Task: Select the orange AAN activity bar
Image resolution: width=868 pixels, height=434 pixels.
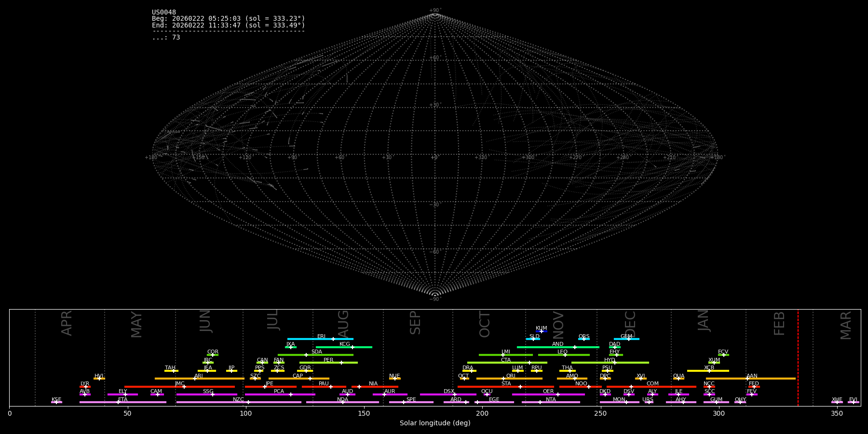Action: (x=751, y=379)
